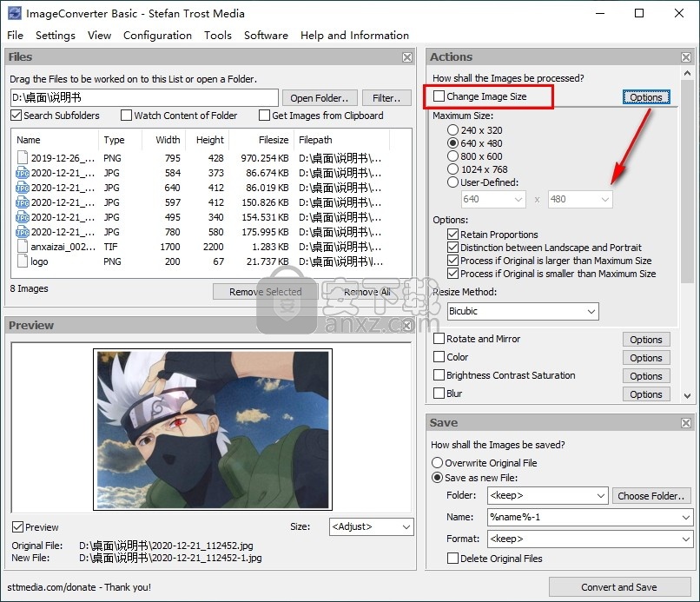Image resolution: width=700 pixels, height=602 pixels.
Task: Click Open Folder button
Action: 320,98
